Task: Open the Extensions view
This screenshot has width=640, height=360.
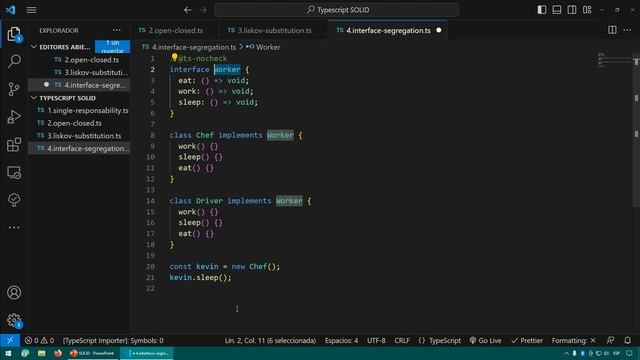Action: pos(14,144)
